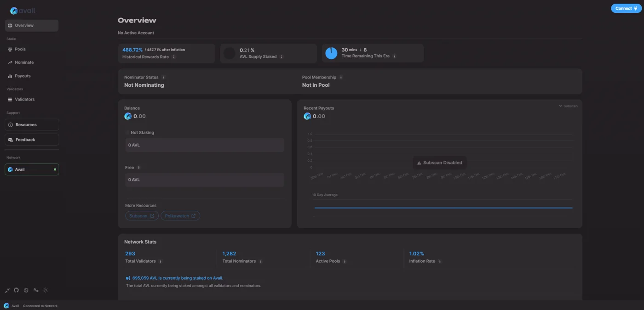The width and height of the screenshot is (644, 310).
Task: Click the Network Stats heading
Action: (140, 242)
